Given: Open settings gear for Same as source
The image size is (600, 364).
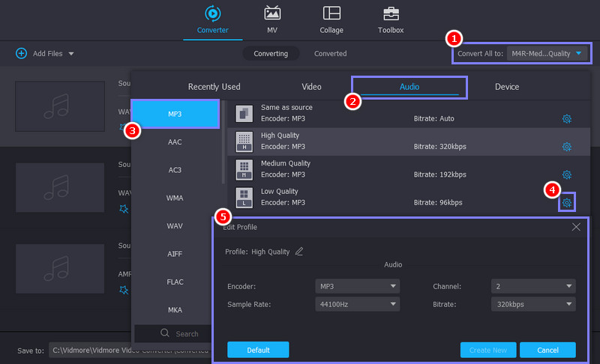Looking at the screenshot, I should click(x=567, y=118).
